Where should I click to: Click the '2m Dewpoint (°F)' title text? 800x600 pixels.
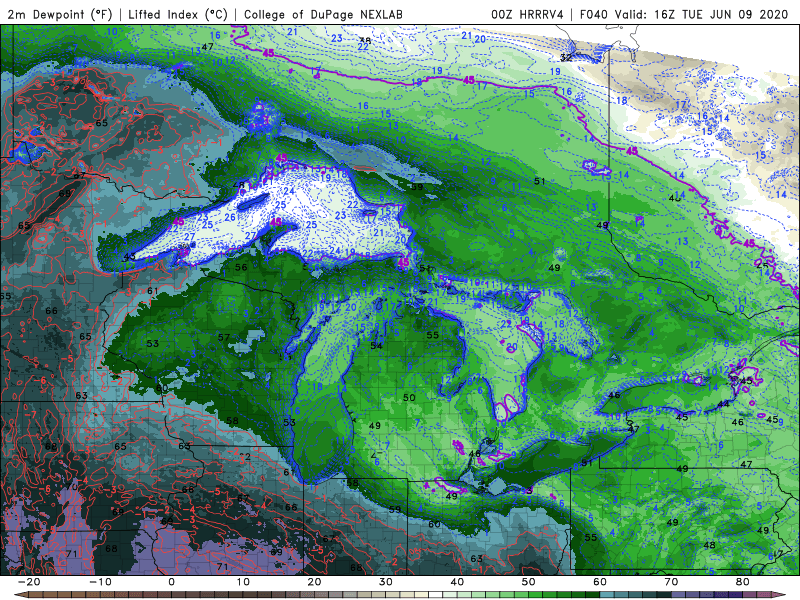60,14
